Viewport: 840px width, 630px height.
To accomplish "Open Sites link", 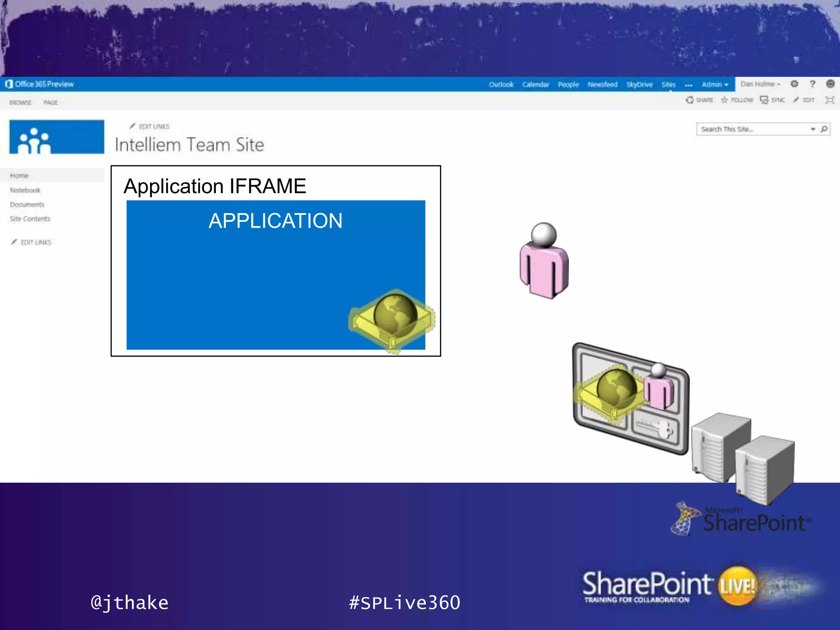I will coord(668,84).
